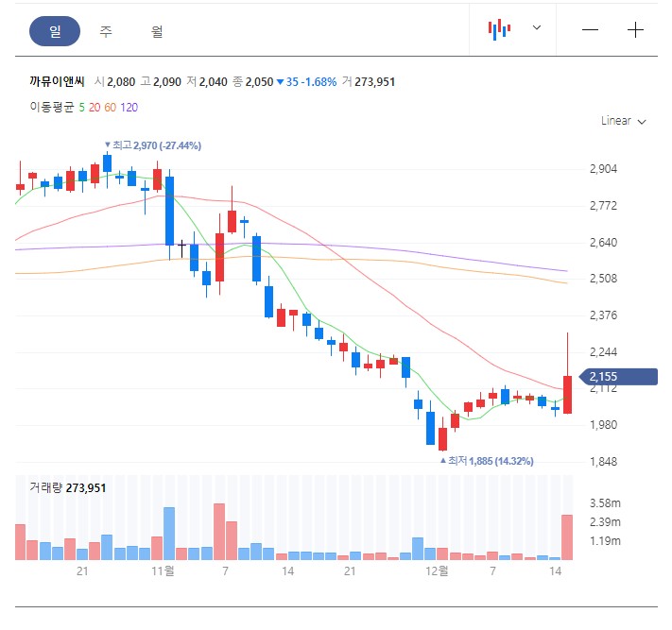The height and width of the screenshot is (630, 672).
Task: Click the 이동평균 label
Action: 52,107
